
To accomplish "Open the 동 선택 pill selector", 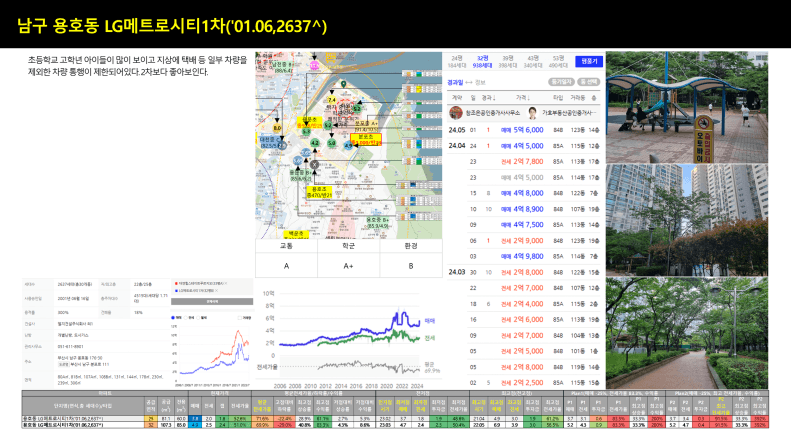I will (x=589, y=82).
